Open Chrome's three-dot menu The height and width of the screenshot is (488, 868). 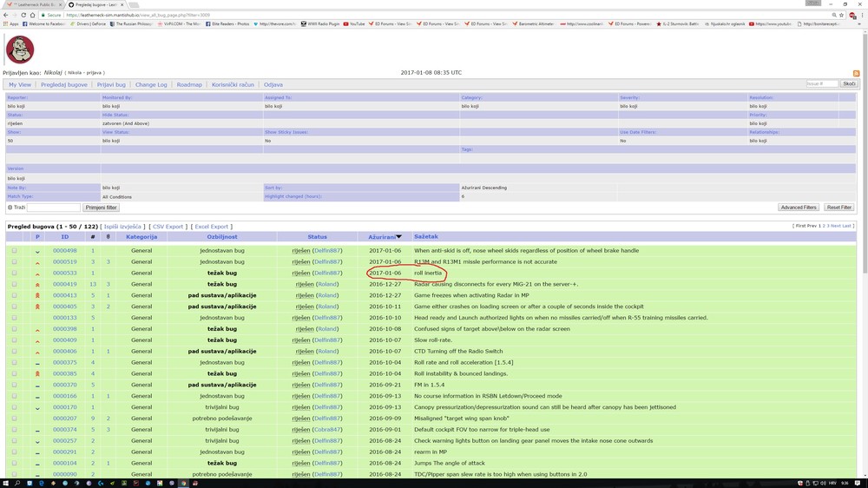coord(862,15)
